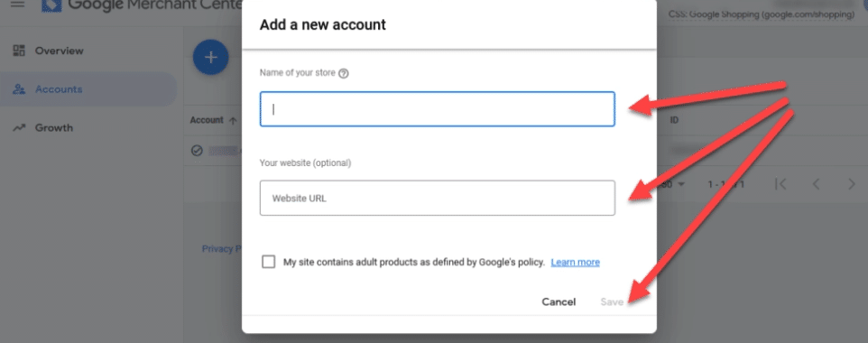Click the Growth trend icon
Image resolution: width=868 pixels, height=343 pixels.
(19, 128)
